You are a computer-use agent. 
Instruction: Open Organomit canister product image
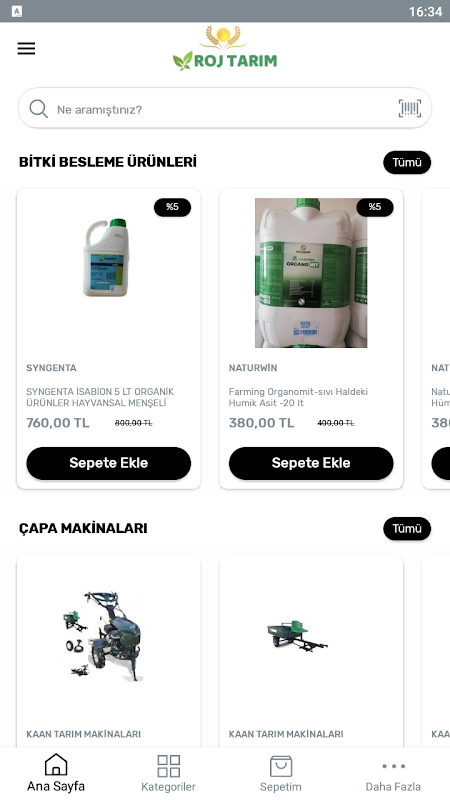(311, 273)
